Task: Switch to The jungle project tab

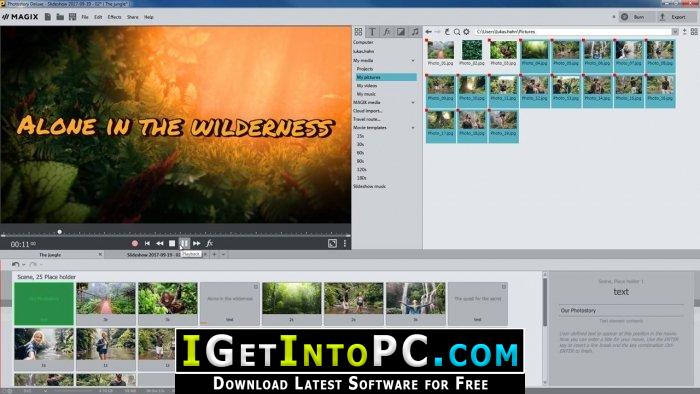Action: (50, 255)
